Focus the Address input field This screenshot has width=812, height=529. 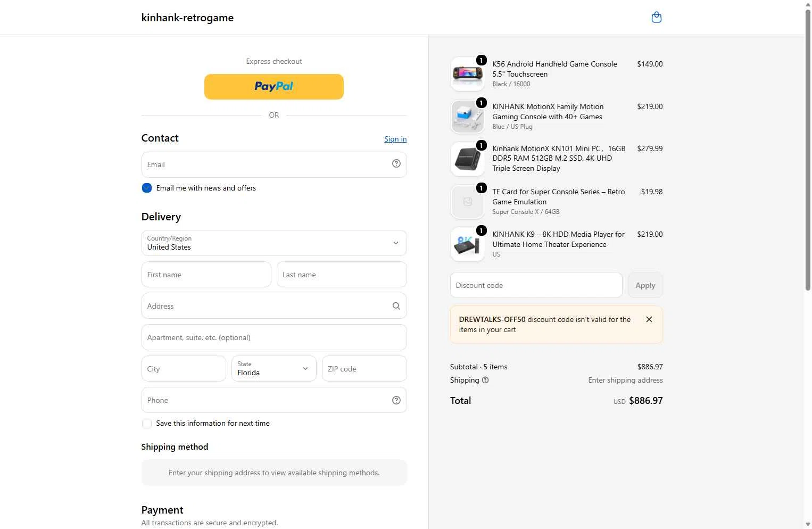pyautogui.click(x=274, y=306)
